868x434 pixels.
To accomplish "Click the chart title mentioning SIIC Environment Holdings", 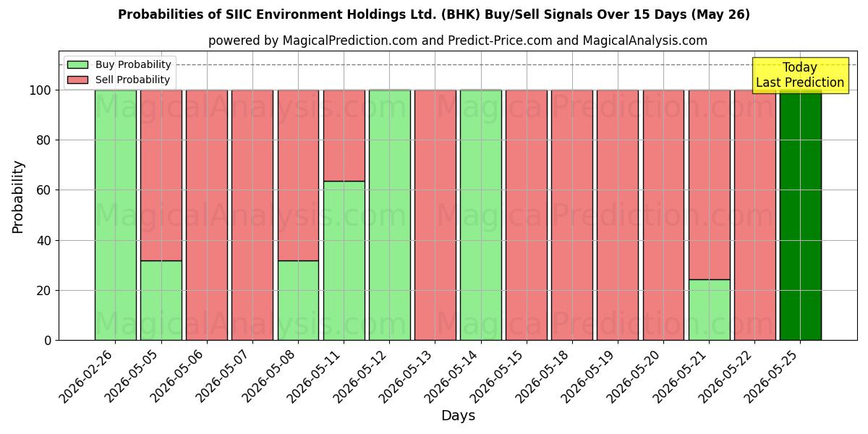I will click(434, 14).
